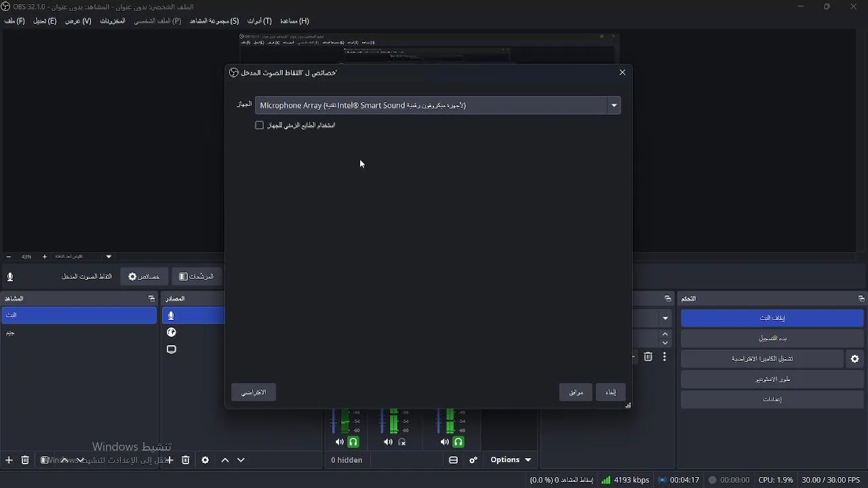Open خصائص properties button in source toolbar
Screen dimensions: 868x488
144,277
